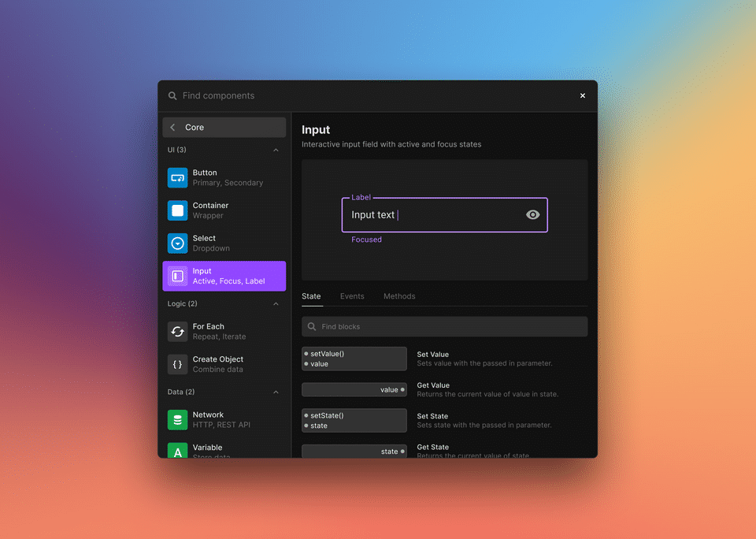Screen dimensions: 756x539
Task: Collapse the Logic (2) section
Action: [276, 304]
